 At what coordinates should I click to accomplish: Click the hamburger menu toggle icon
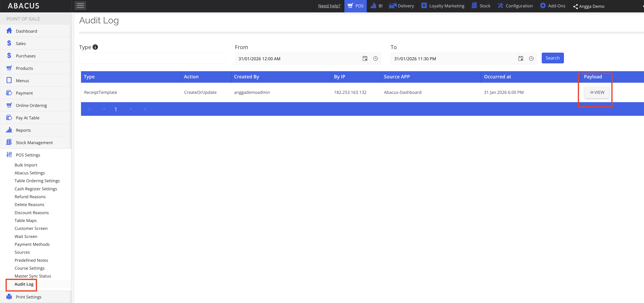80,5
